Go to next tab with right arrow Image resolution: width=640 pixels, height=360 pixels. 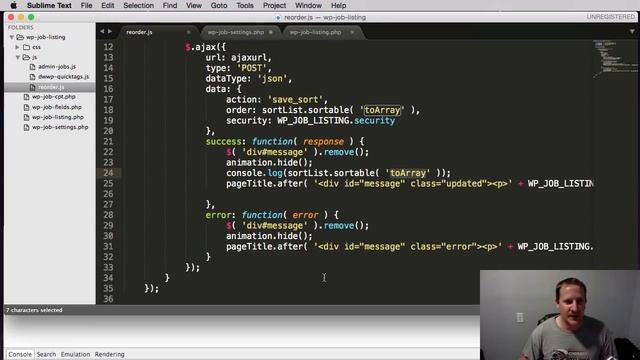click(x=110, y=31)
